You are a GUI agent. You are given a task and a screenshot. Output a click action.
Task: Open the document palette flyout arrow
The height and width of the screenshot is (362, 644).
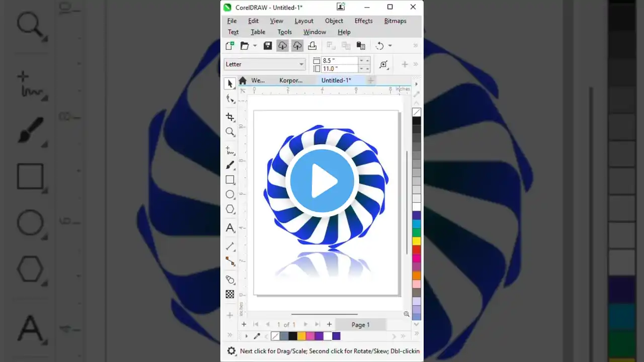tap(246, 336)
